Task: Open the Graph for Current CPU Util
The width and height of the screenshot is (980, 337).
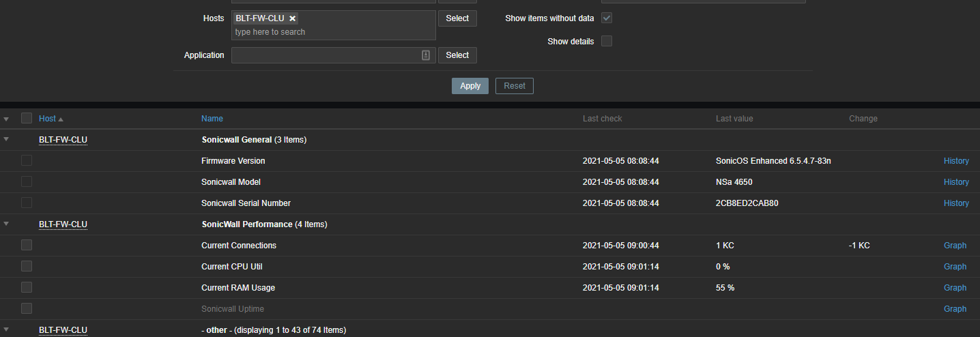Action: [x=955, y=267]
